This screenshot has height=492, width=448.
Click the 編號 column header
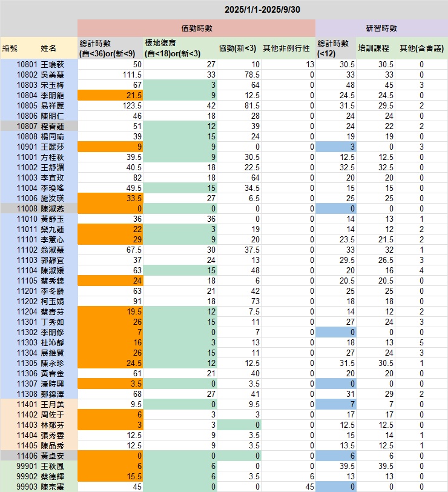point(10,48)
